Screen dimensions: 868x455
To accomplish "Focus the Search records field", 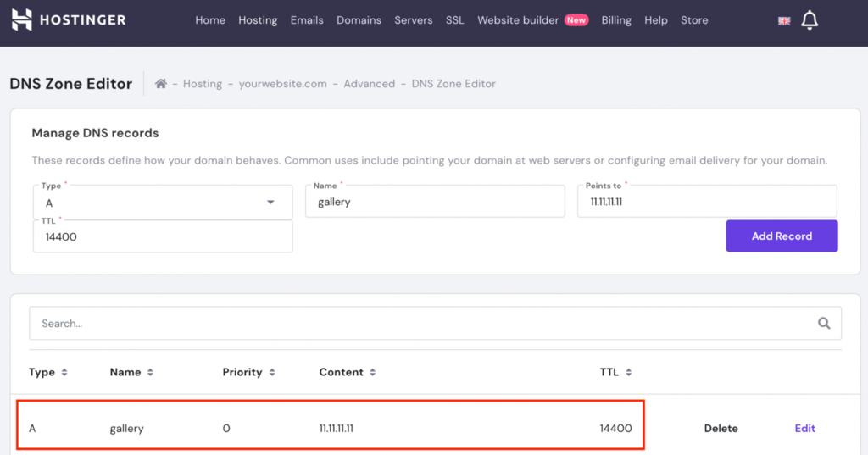I will [435, 324].
